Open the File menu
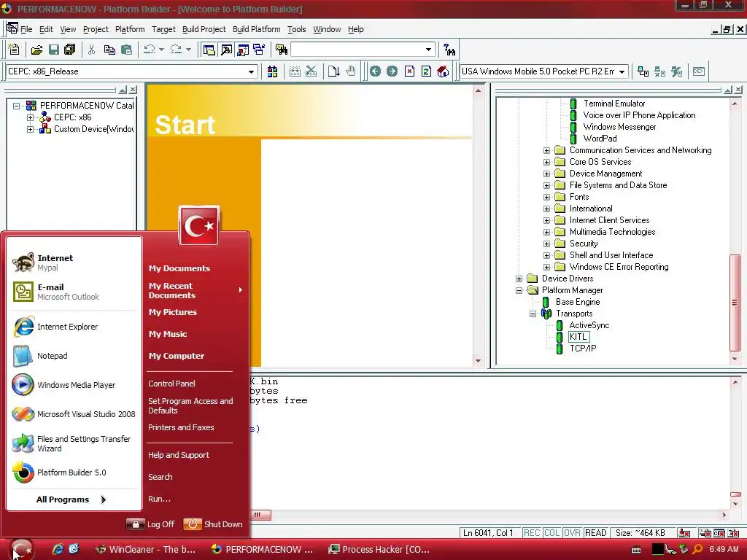Viewport: 747px width, 560px height. [26, 29]
